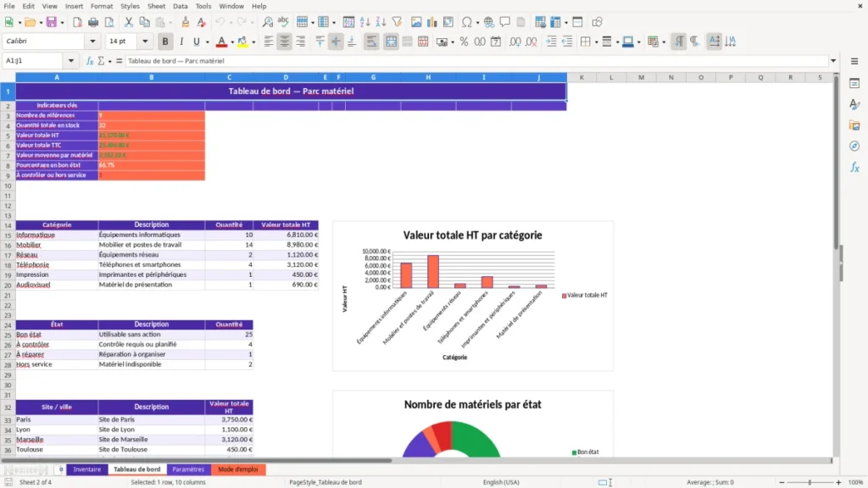Print the document with printer icon
This screenshot has height=488, width=868.
click(x=93, y=22)
